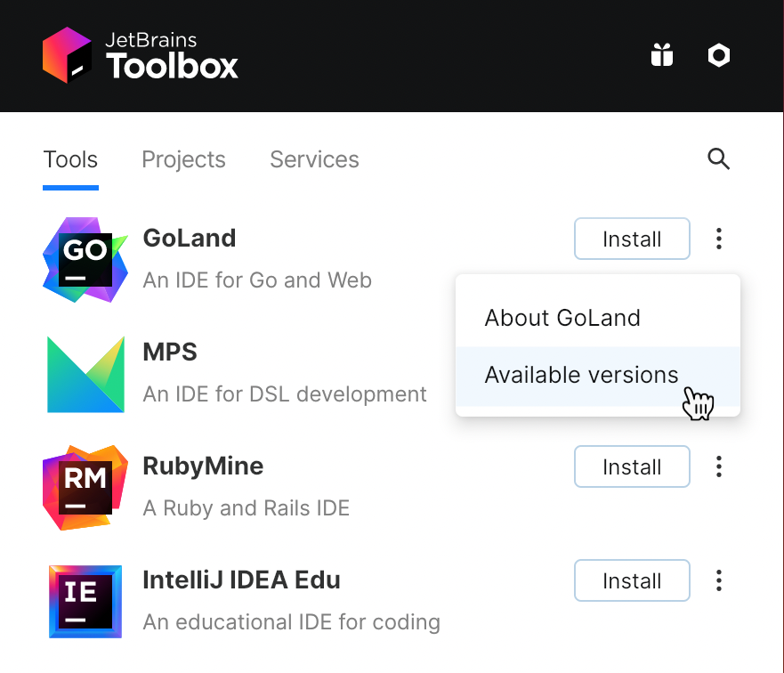784x673 pixels.
Task: Switch to the Projects tab
Action: [x=183, y=159]
